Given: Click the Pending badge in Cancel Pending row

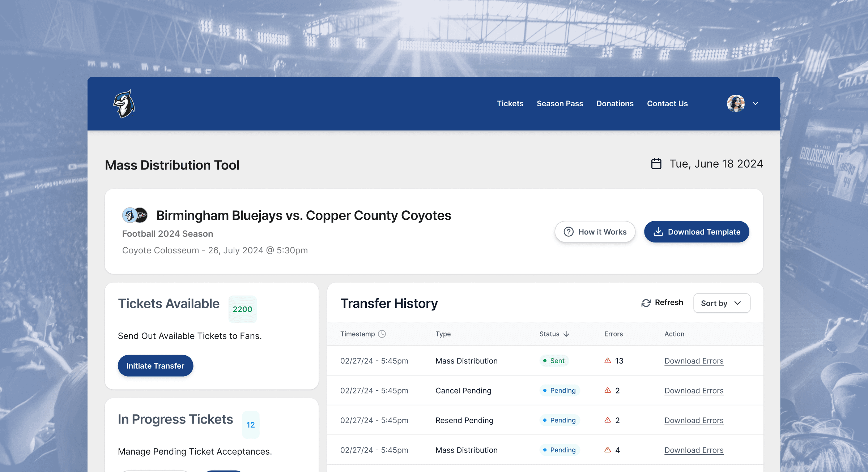Looking at the screenshot, I should point(559,390).
